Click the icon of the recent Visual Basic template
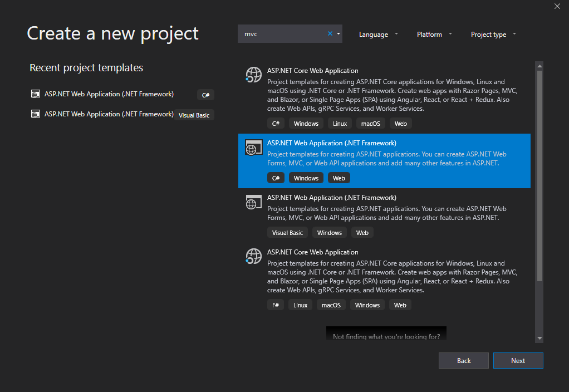The height and width of the screenshot is (392, 569). (35, 114)
